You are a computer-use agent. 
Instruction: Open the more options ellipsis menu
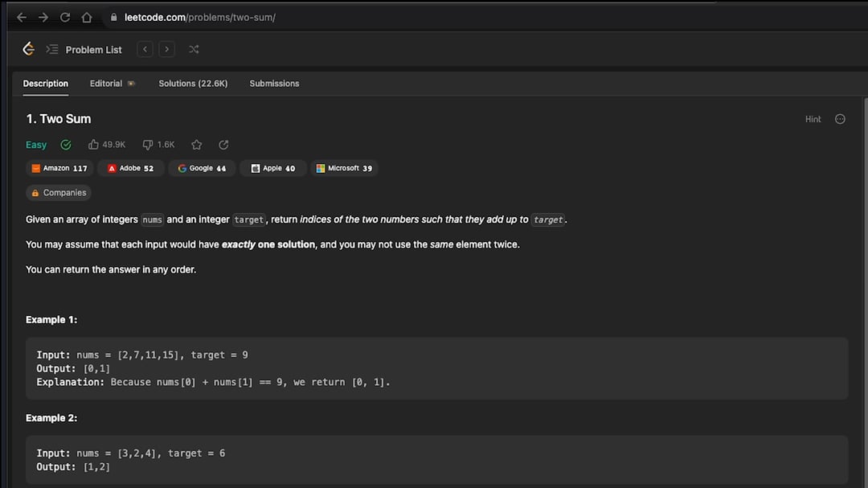pos(840,119)
